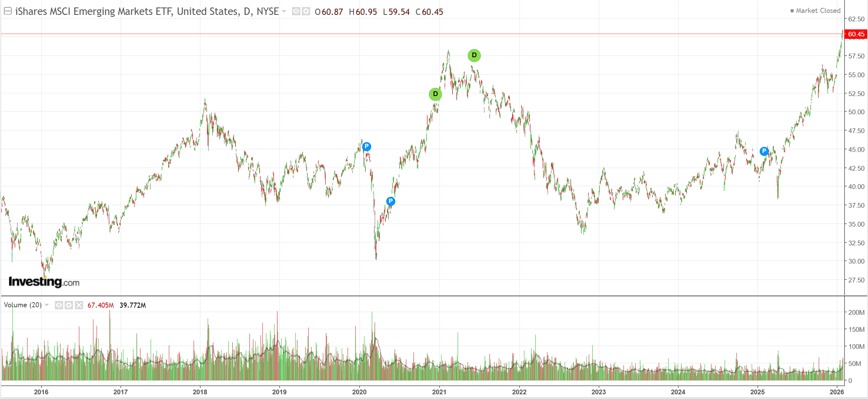Open main series settings gear icon
This screenshot has width=868, height=399.
tap(306, 11)
